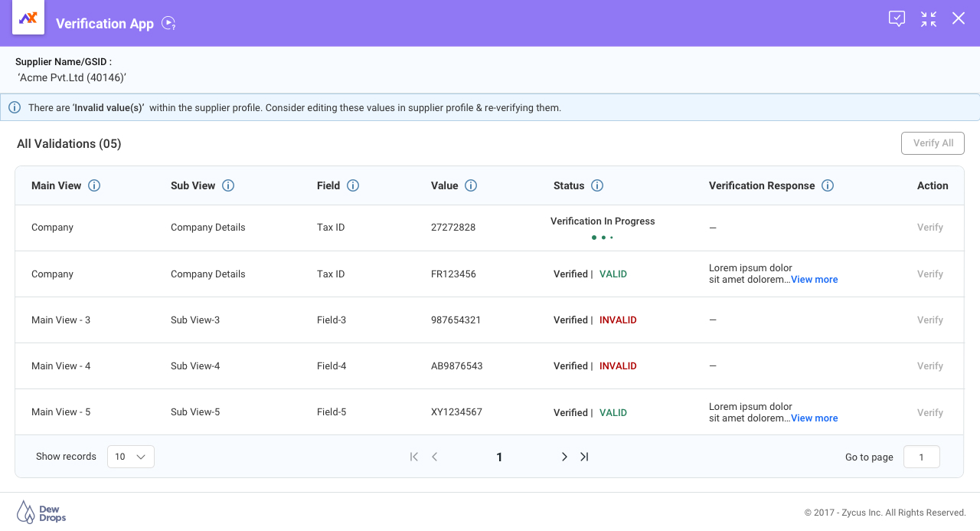
Task: Click the Action column header
Action: click(933, 185)
